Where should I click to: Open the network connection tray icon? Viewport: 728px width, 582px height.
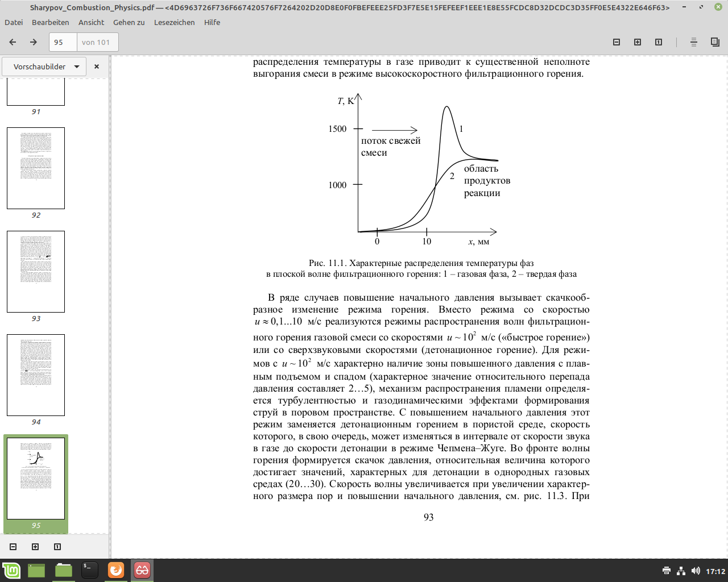pyautogui.click(x=681, y=571)
